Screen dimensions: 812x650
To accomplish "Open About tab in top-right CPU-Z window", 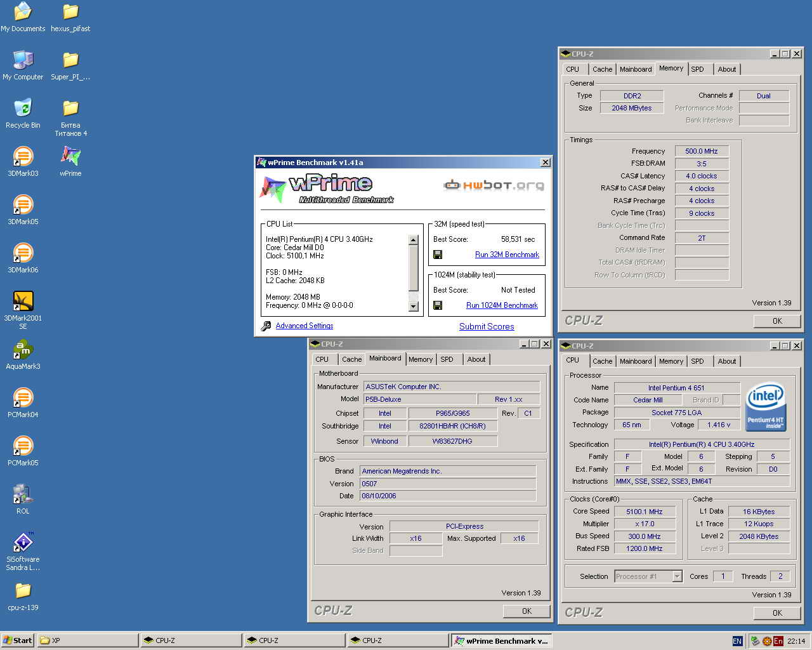I will click(727, 69).
